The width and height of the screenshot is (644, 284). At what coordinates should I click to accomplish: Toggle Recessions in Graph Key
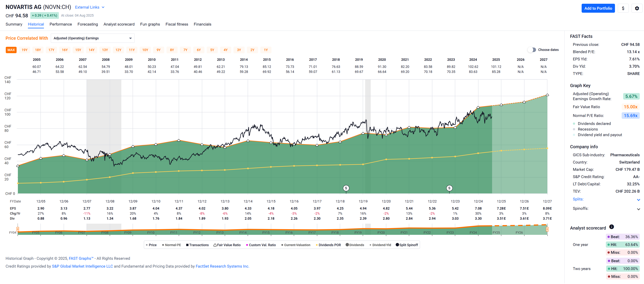click(x=585, y=129)
